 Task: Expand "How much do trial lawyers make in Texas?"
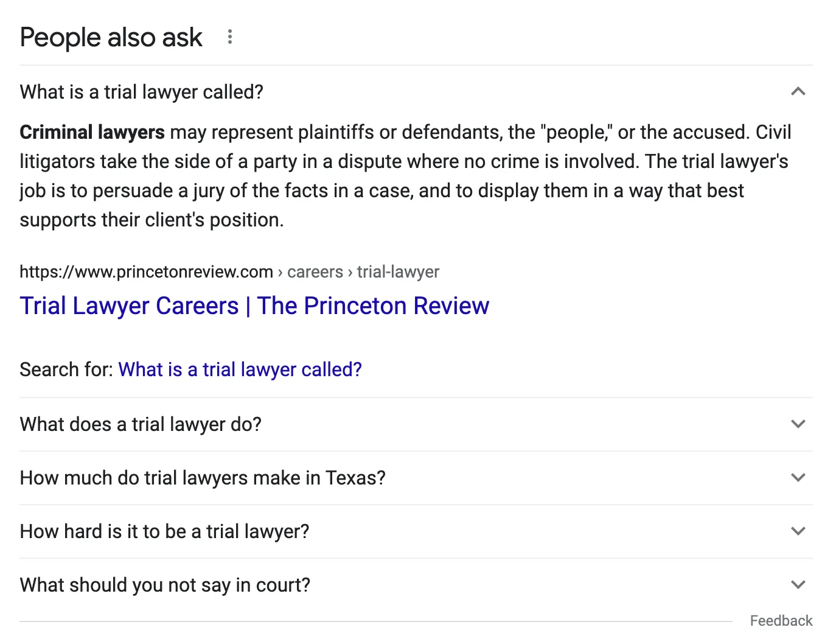[x=203, y=478]
